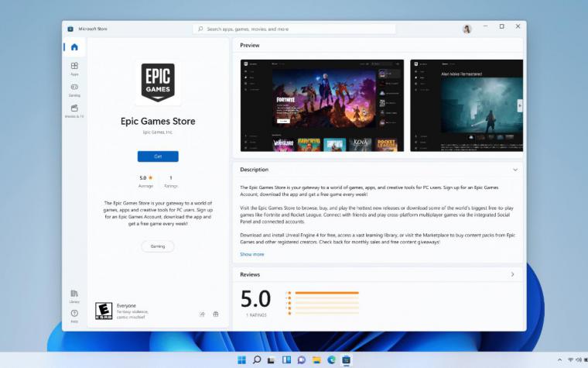This screenshot has height=368, width=588.
Task: Click the search magnifier icon in store
Action: [x=200, y=29]
